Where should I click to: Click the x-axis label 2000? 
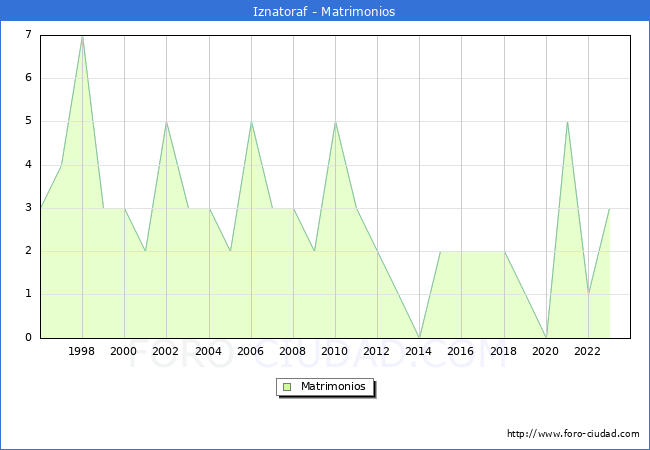tap(124, 351)
